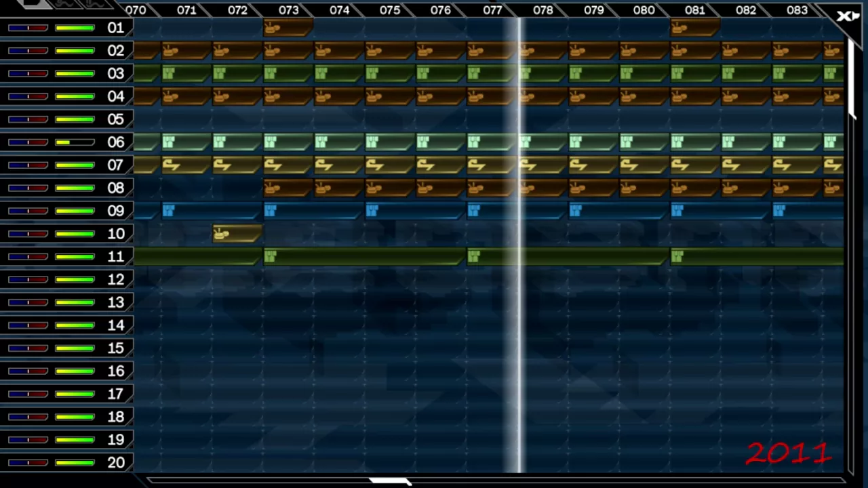
Task: Select track number 03 label
Action: (x=116, y=73)
